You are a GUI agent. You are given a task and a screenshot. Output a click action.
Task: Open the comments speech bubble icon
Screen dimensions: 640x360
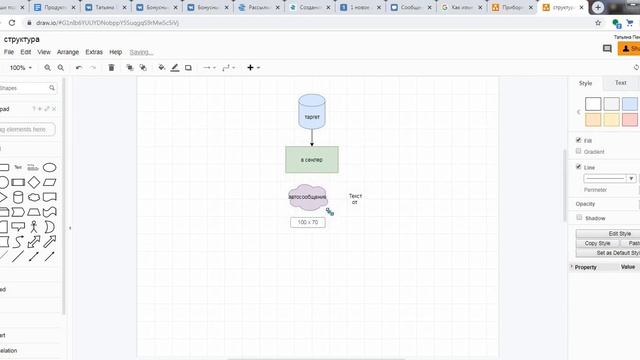607,49
